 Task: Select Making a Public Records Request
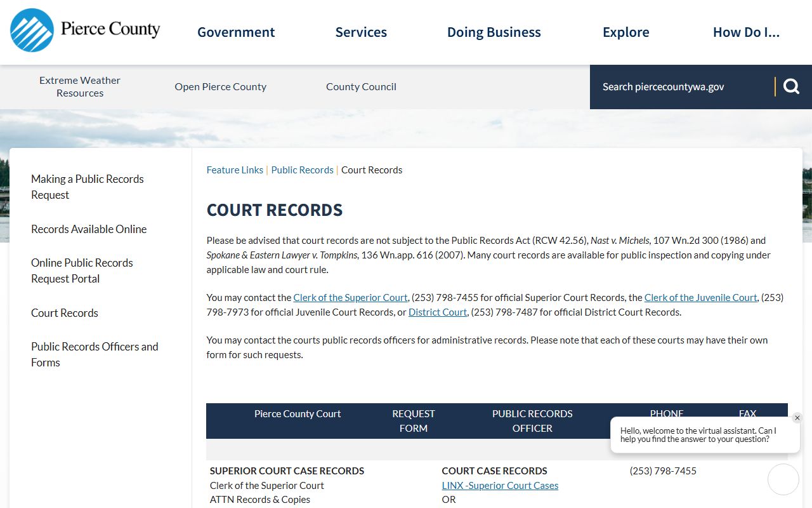coord(88,187)
